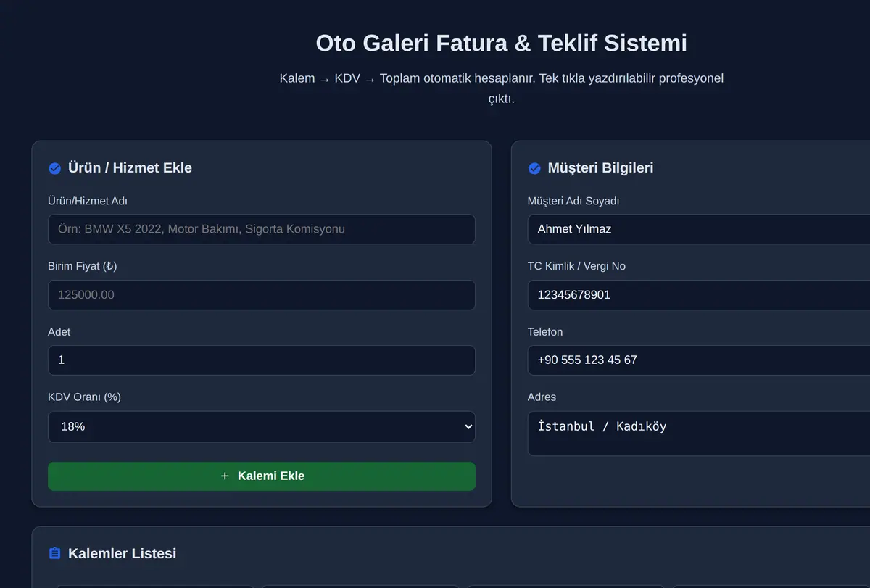Select the Adet quantity field

262,360
